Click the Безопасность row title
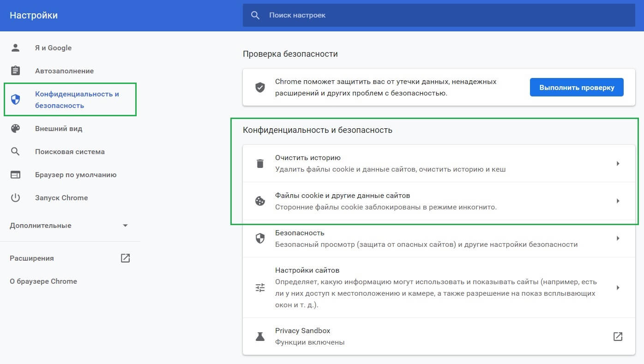The image size is (644, 364). point(300,233)
